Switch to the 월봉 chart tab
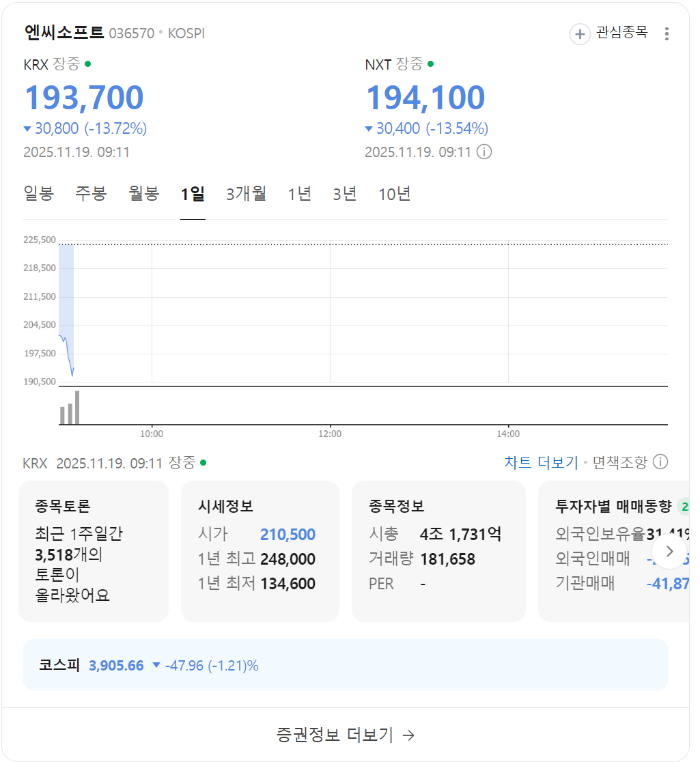 tap(144, 194)
